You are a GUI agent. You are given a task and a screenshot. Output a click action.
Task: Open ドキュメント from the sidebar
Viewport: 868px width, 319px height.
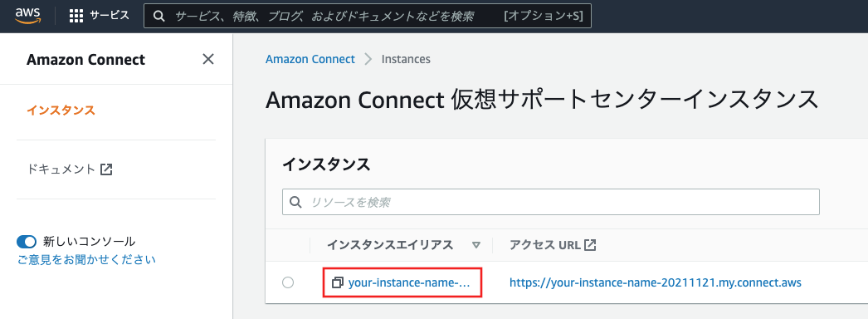pos(61,169)
